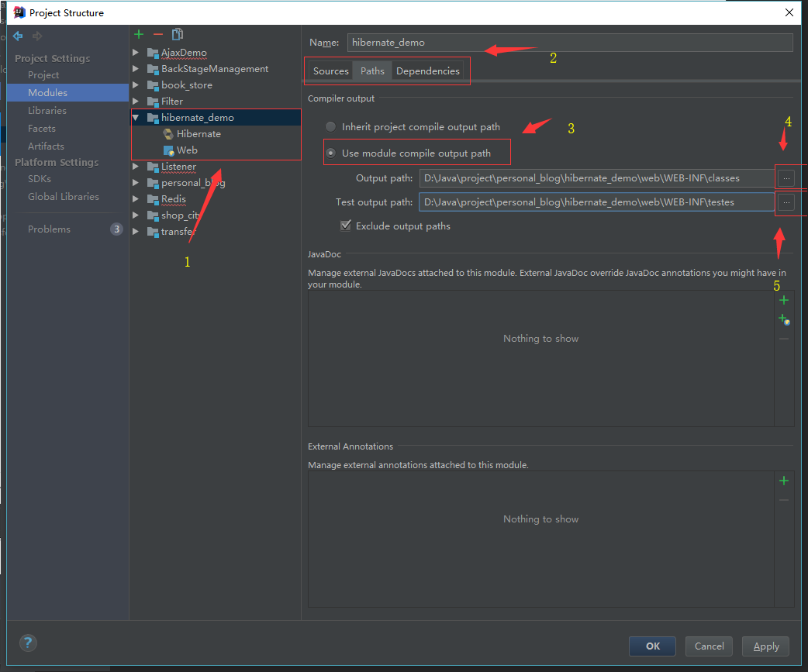Open the help question mark icon
The height and width of the screenshot is (672, 808).
pos(28,643)
